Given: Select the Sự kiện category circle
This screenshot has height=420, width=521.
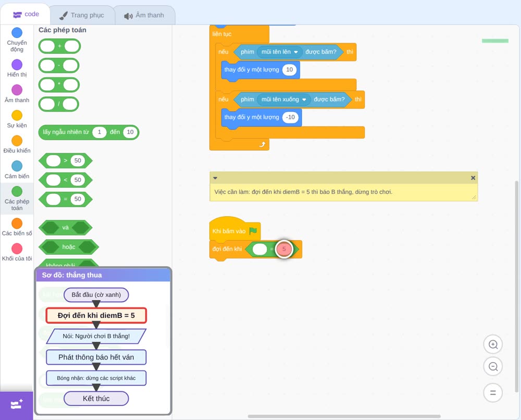Looking at the screenshot, I should [17, 115].
